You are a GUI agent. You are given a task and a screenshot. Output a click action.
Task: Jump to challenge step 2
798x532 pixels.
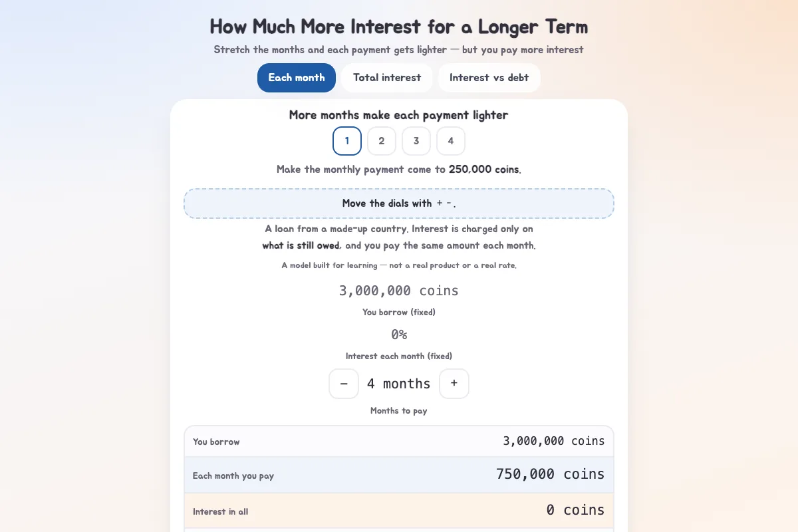pyautogui.click(x=382, y=141)
